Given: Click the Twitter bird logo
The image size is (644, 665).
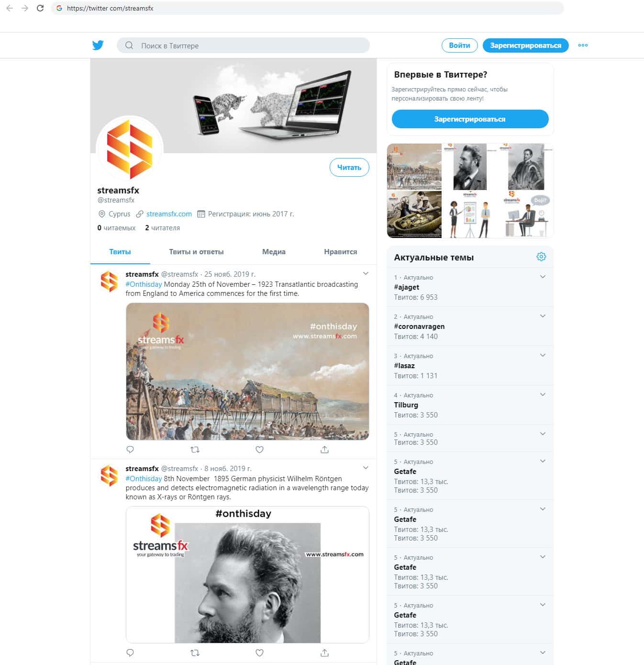Looking at the screenshot, I should click(98, 45).
